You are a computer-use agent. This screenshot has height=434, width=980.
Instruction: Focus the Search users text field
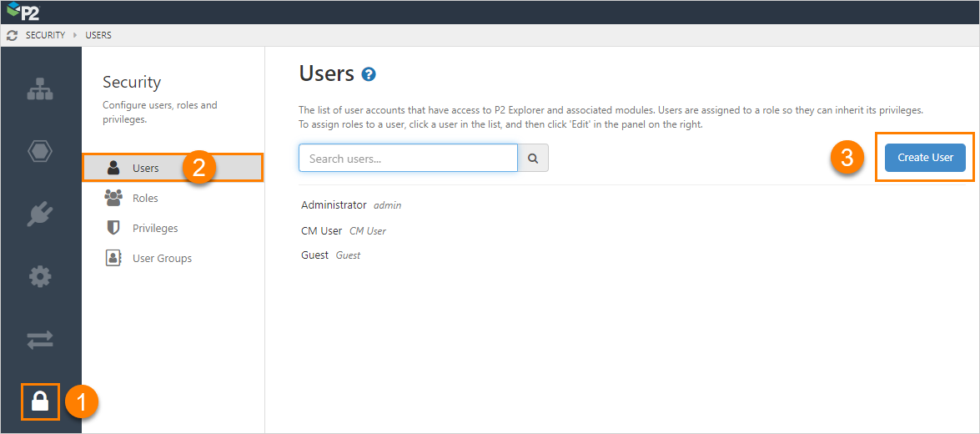coord(408,158)
